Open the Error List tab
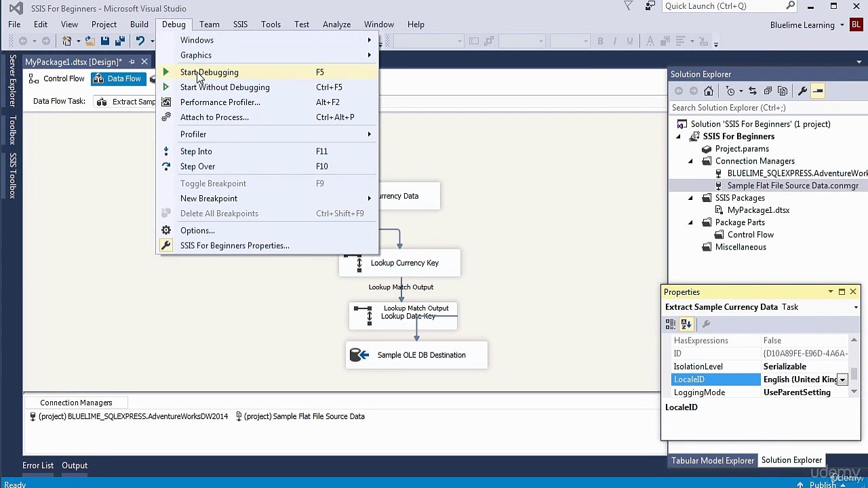The width and height of the screenshot is (868, 488). pyautogui.click(x=38, y=466)
